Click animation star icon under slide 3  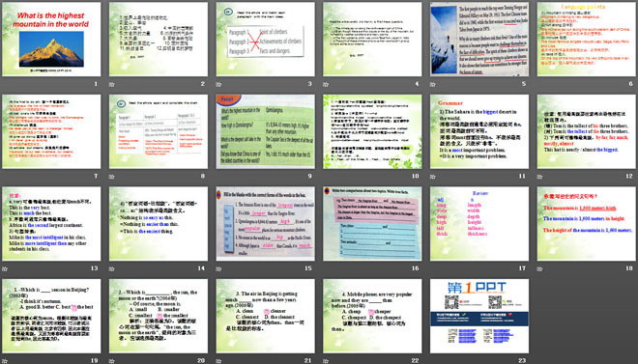218,85
